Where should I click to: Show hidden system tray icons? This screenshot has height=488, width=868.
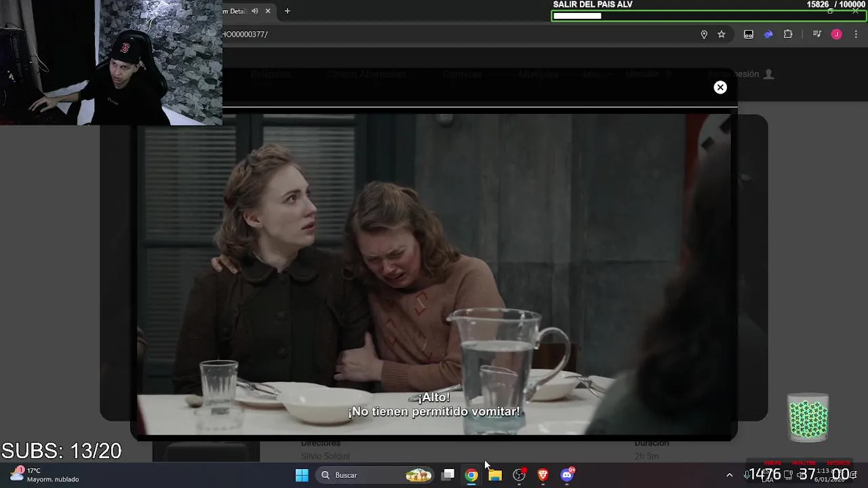(730, 475)
